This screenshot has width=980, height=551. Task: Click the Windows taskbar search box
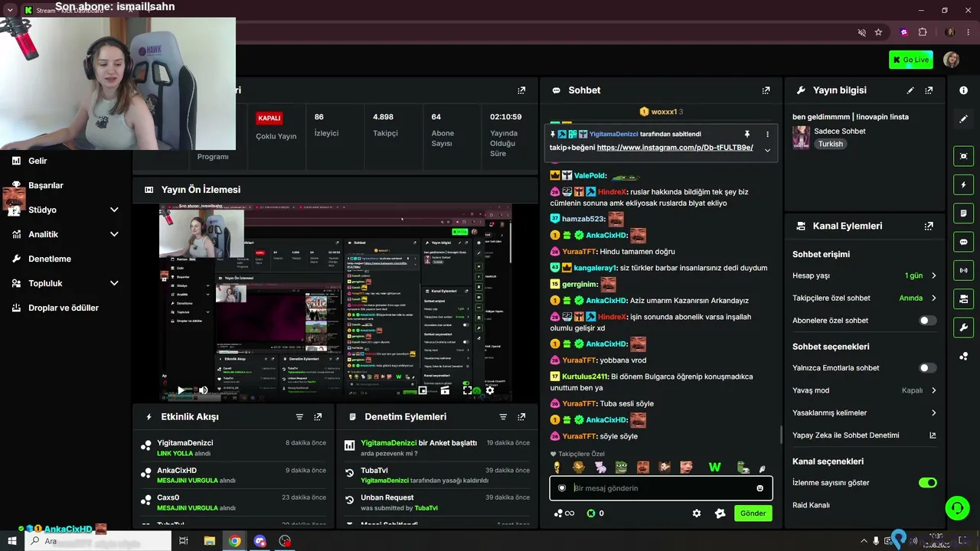click(98, 541)
